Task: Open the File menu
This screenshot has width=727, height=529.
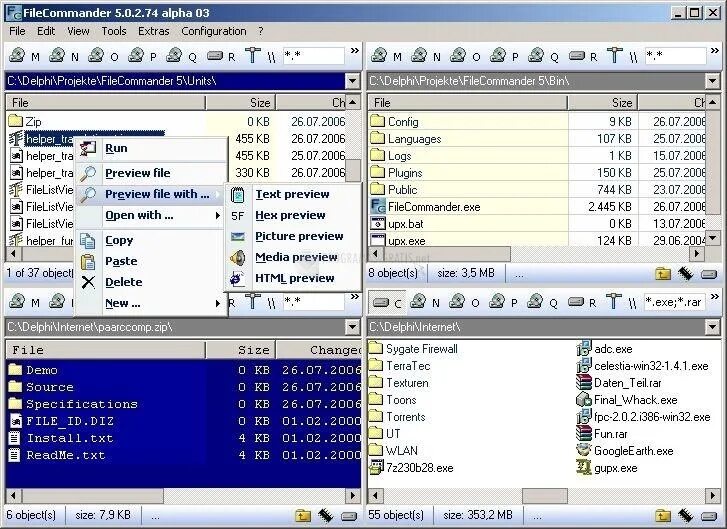Action: tap(17, 31)
